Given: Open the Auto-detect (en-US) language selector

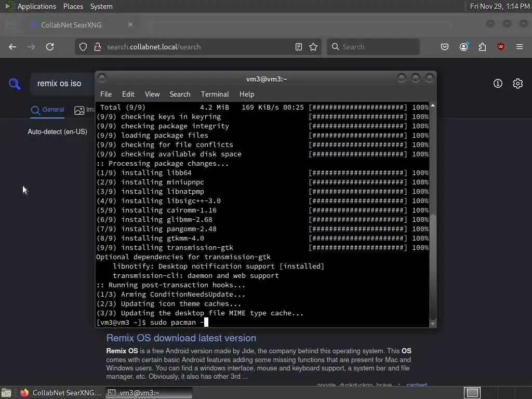Looking at the screenshot, I should (57, 131).
